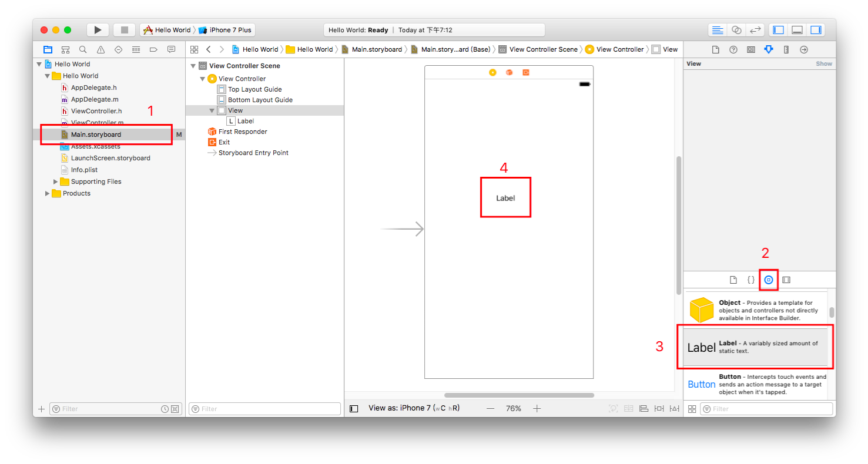Click the document outline filter field
Screen dimensions: 868x464
point(264,409)
